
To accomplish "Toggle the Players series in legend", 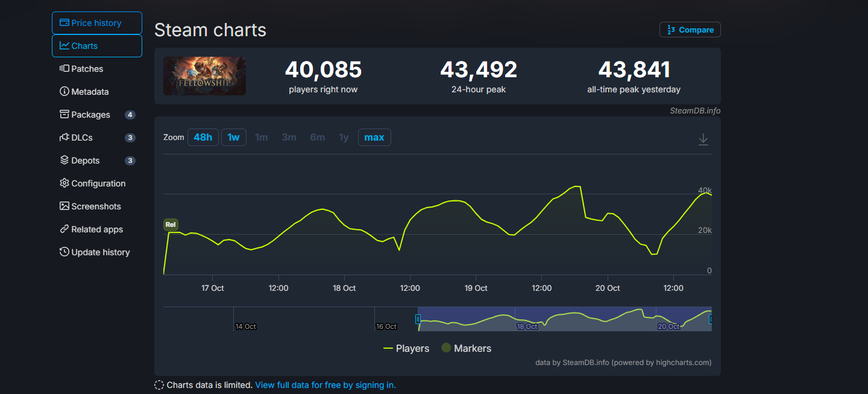I will [406, 348].
